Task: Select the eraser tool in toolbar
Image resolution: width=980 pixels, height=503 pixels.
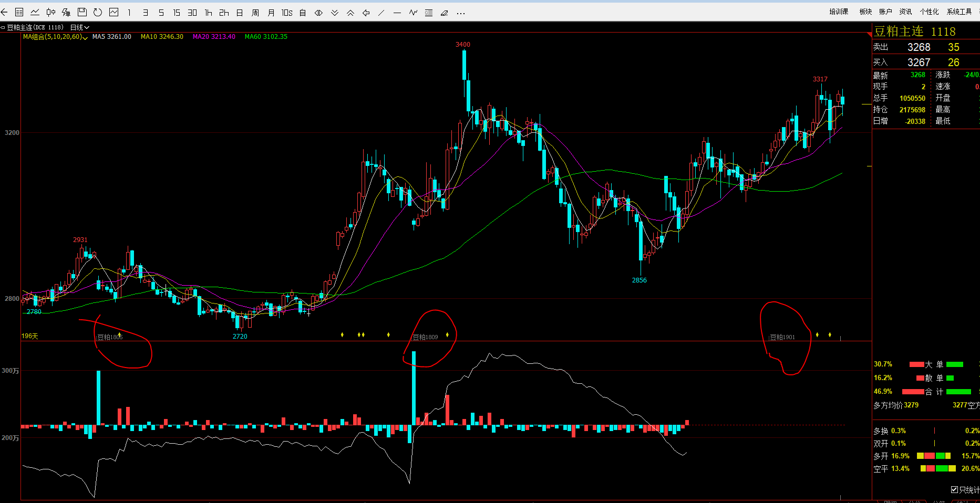Action: click(x=445, y=13)
